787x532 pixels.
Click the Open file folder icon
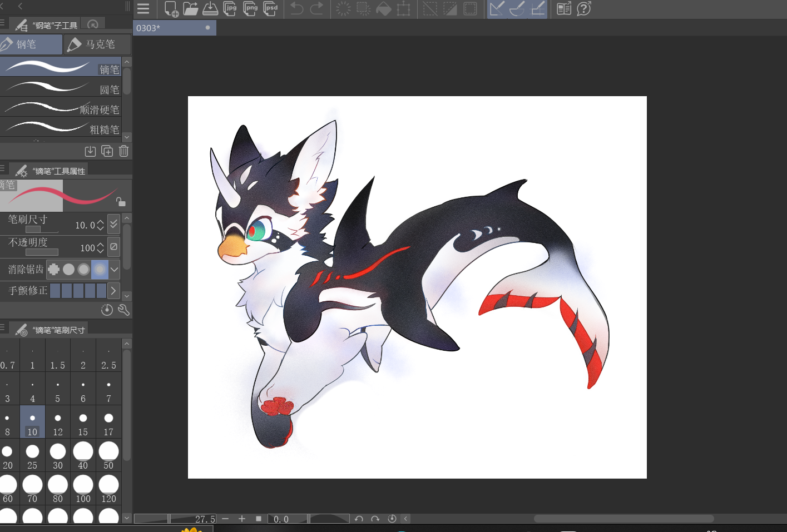[190, 9]
